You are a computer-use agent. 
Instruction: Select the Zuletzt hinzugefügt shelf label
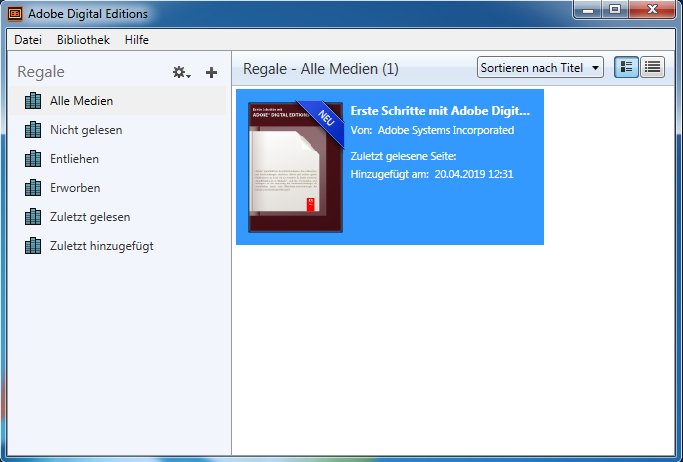click(x=101, y=246)
